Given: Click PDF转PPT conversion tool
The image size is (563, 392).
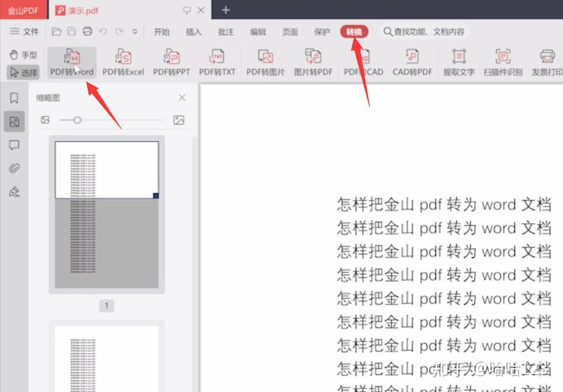Looking at the screenshot, I should 172,62.
